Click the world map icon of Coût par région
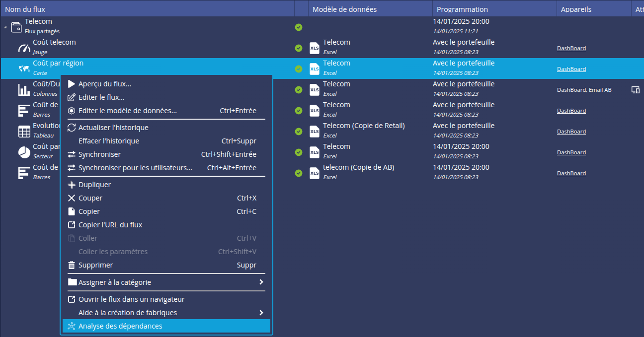Image resolution: width=644 pixels, height=337 pixels. click(x=24, y=68)
